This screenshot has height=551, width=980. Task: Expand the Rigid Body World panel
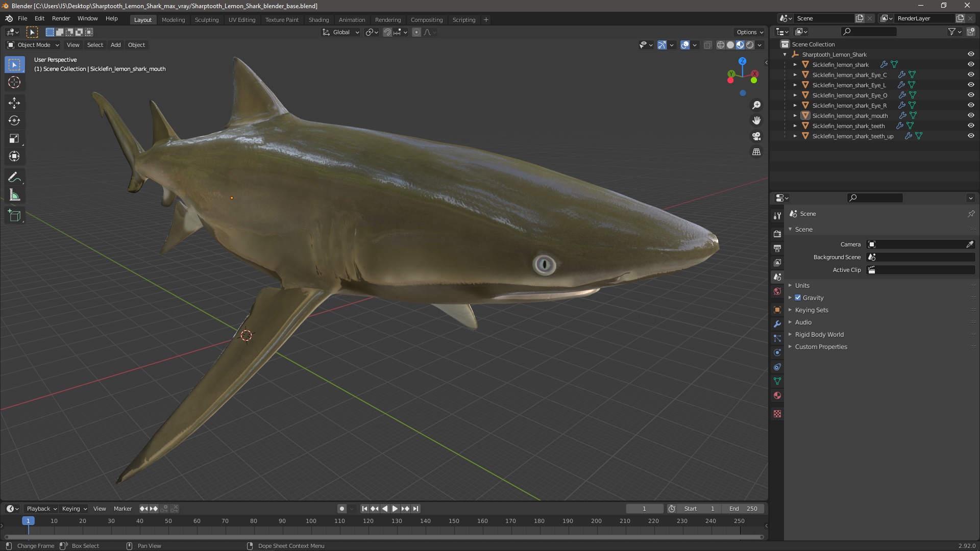coord(819,335)
